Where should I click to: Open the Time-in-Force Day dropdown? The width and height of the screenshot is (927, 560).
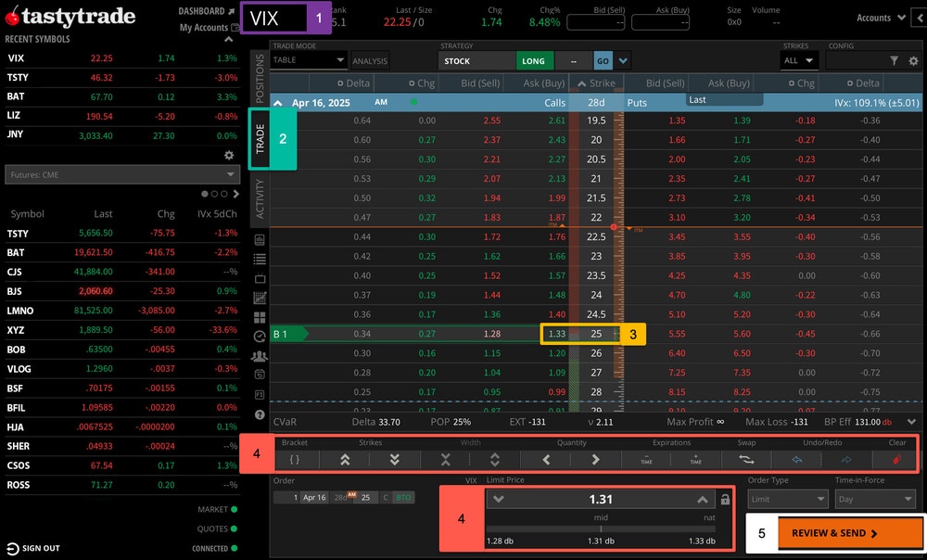pyautogui.click(x=875, y=499)
